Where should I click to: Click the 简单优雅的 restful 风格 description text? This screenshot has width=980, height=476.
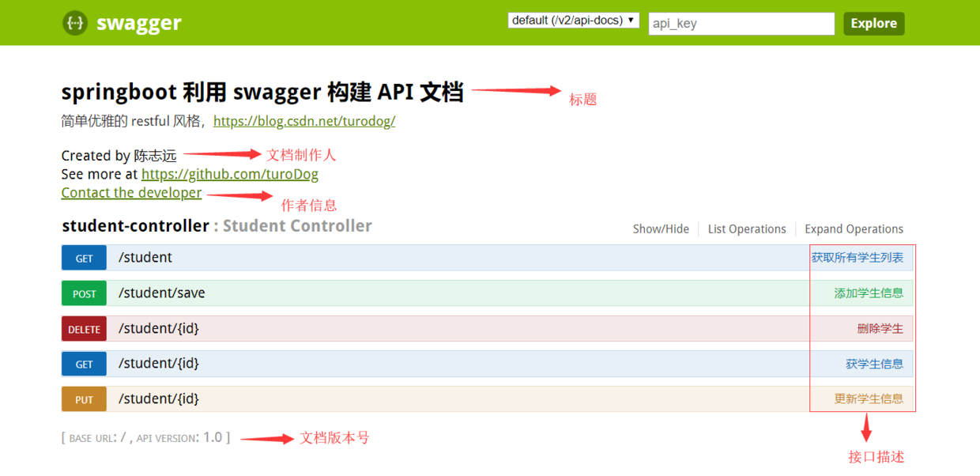134,122
